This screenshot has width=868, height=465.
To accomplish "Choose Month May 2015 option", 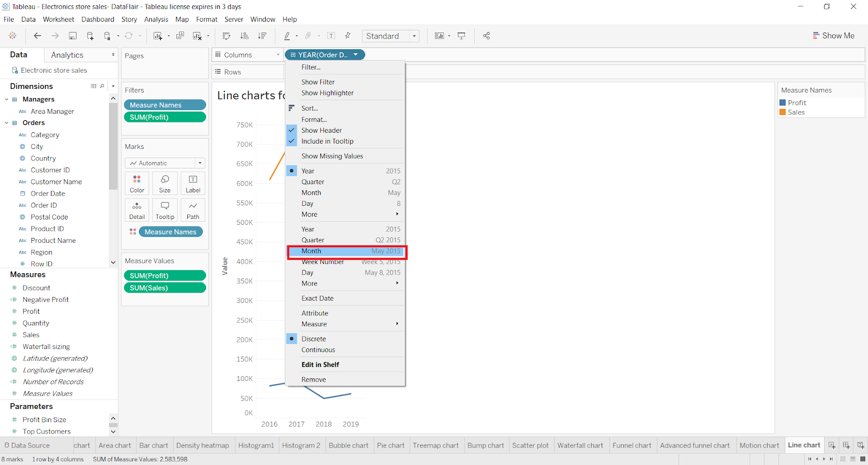I will click(345, 251).
